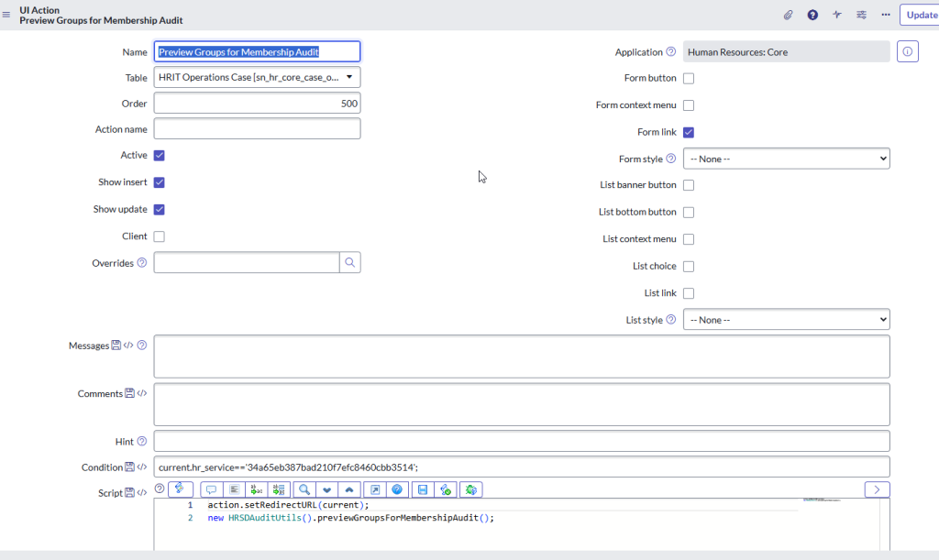Click the save icon in script editor toolbar
The height and width of the screenshot is (560, 939).
(423, 489)
